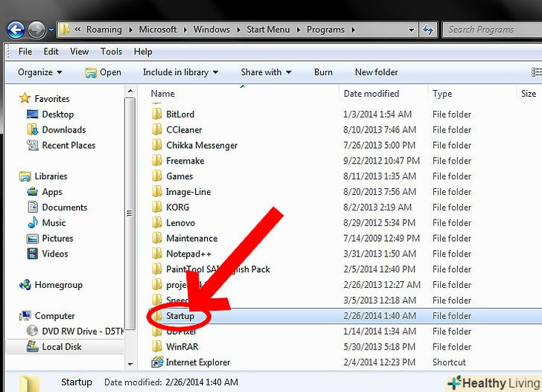The image size is (542, 392).
Task: Click the address bar folder icon
Action: coord(64,29)
